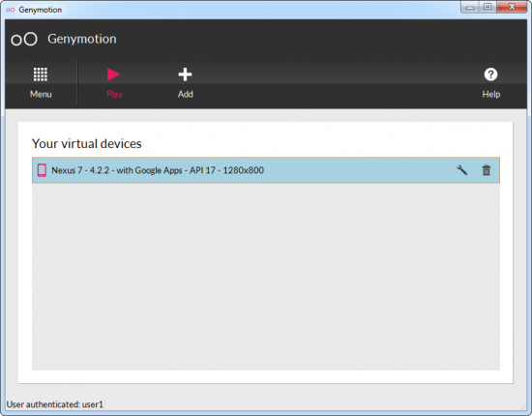
Task: Click the User authenticated: user1 status text
Action: [54, 404]
